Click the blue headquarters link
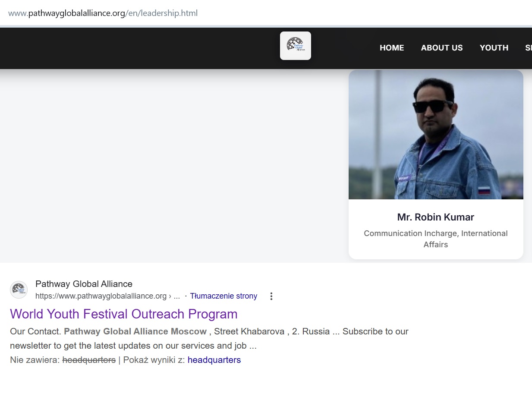The height and width of the screenshot is (400, 532). (214, 360)
